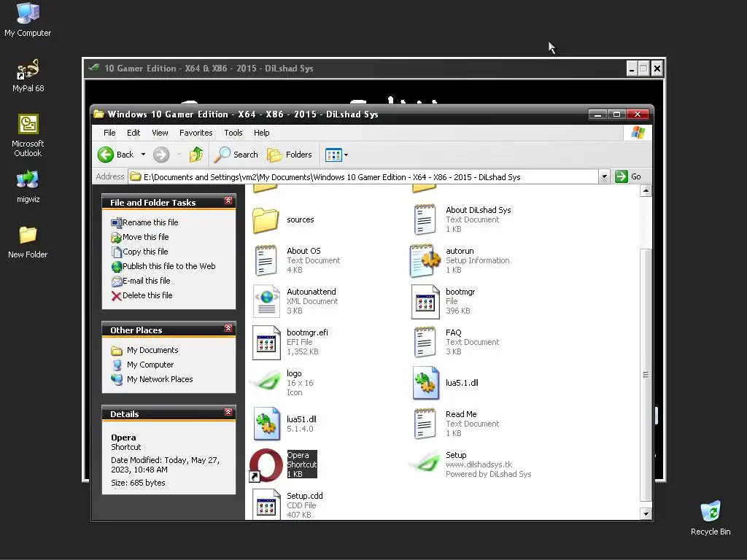Screen dimensions: 747x560
Task: Select the lua5.1.dll file icon
Action: coord(425,382)
